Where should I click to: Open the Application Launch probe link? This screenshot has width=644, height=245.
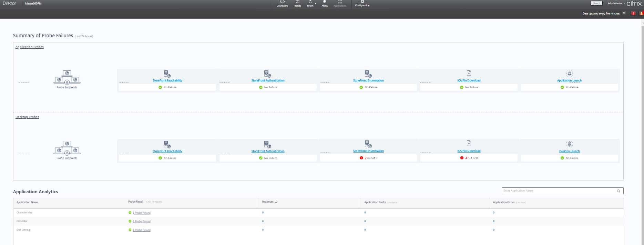(x=569, y=80)
